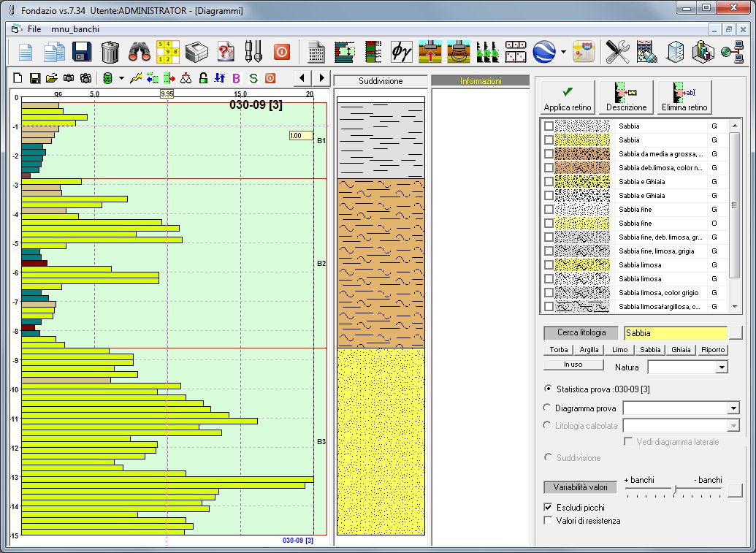Check the box for Sabbia da media a grossa

549,154
